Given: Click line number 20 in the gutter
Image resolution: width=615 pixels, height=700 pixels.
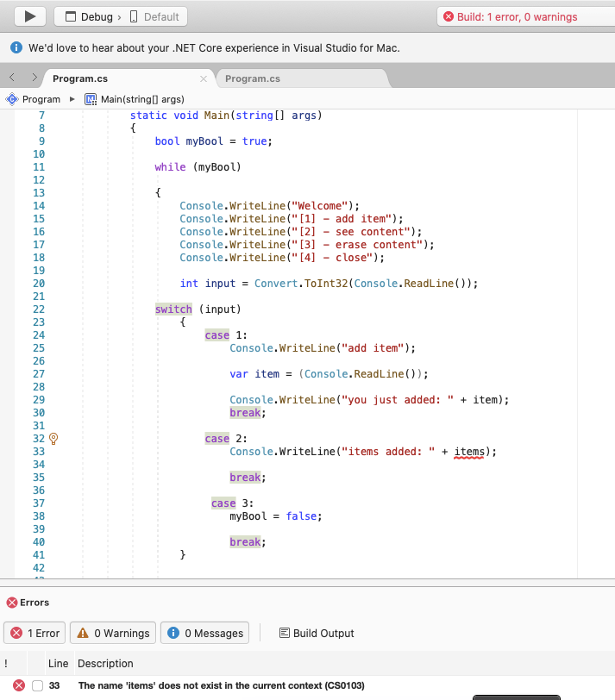Looking at the screenshot, I should (x=39, y=284).
